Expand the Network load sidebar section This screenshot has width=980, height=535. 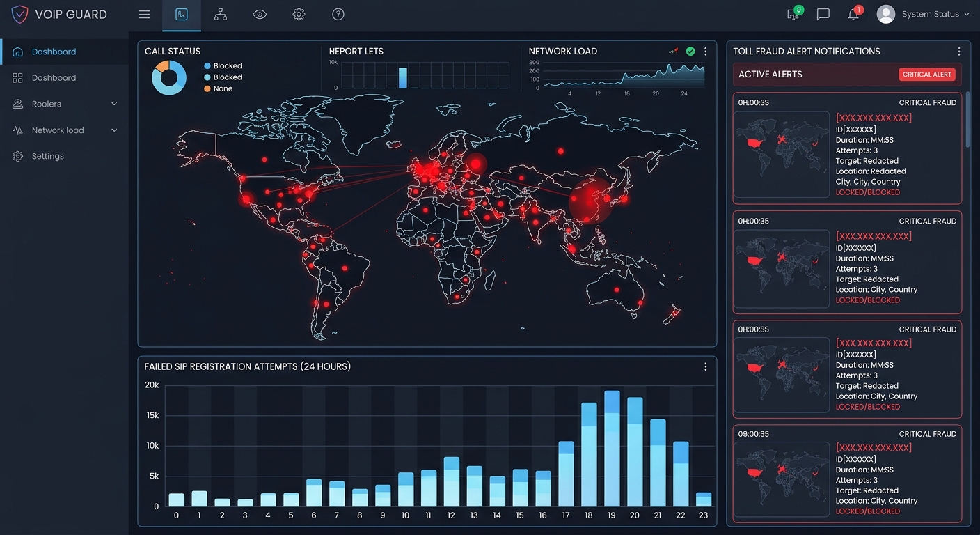64,130
